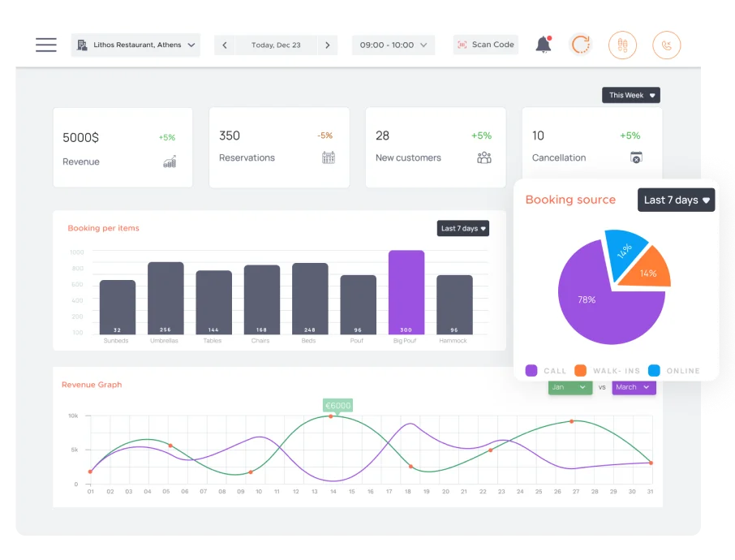Click the cancellation calendar icon

tap(636, 157)
